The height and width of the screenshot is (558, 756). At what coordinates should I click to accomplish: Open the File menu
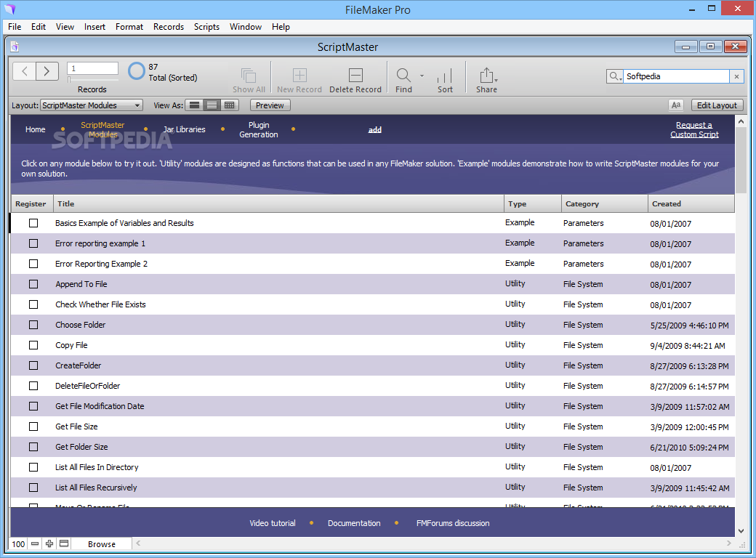[x=15, y=26]
